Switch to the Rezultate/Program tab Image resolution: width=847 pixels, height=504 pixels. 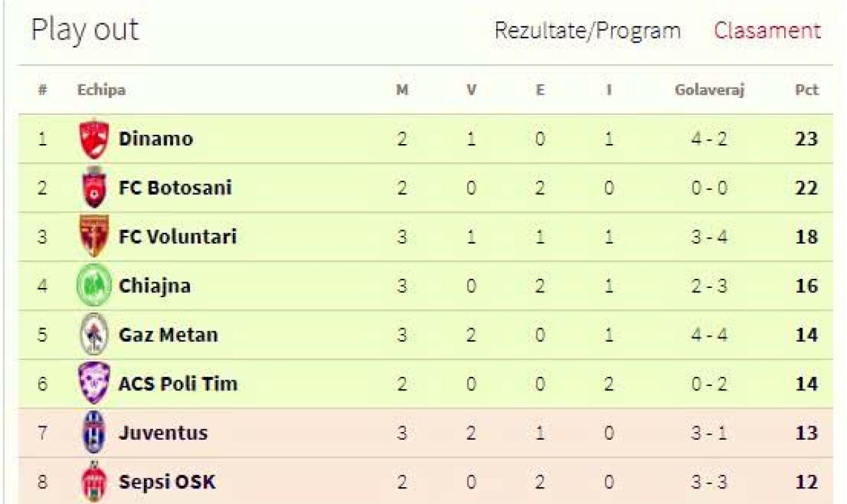588,30
